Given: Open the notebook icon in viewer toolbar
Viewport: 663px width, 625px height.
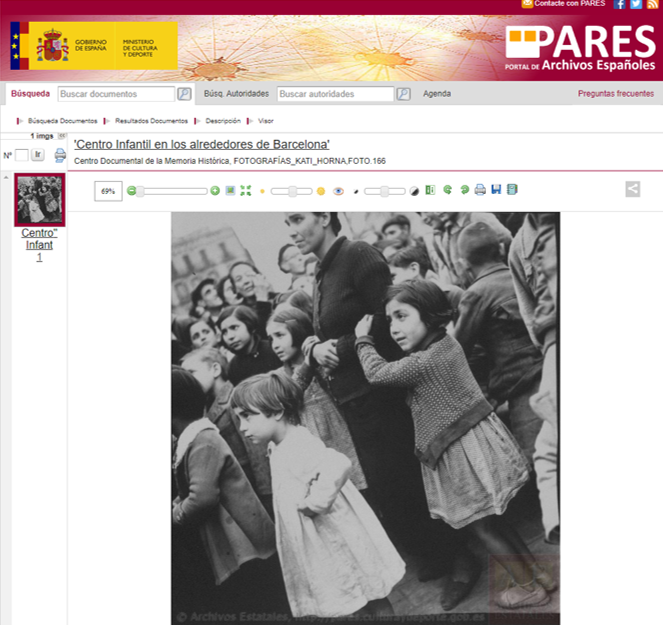Looking at the screenshot, I should (512, 189).
